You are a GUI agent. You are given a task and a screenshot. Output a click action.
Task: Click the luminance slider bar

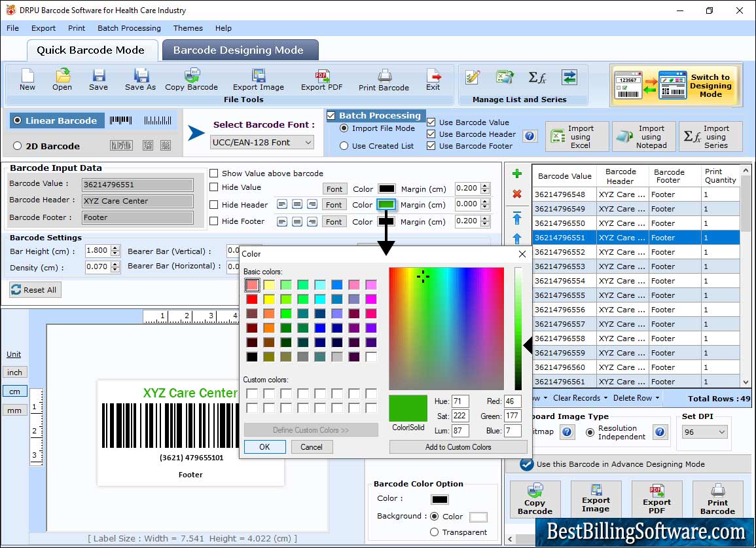click(x=518, y=328)
